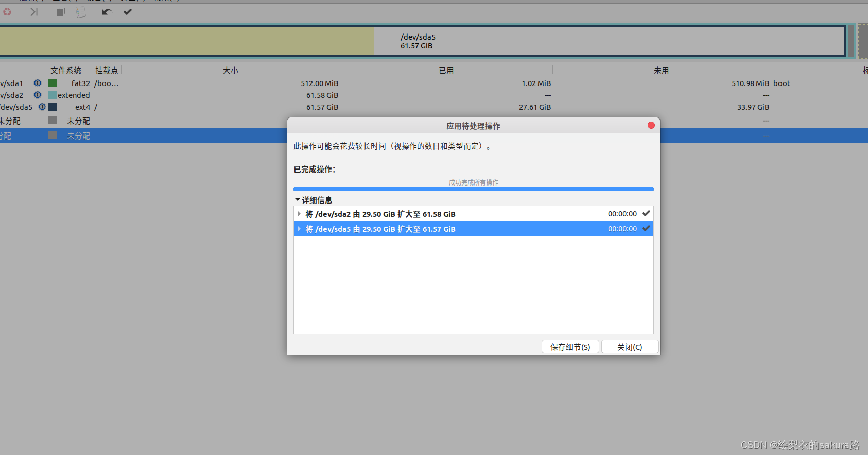Screen dimensions: 868x455
Task: Click the copy partition toolbar icon
Action: pos(60,11)
